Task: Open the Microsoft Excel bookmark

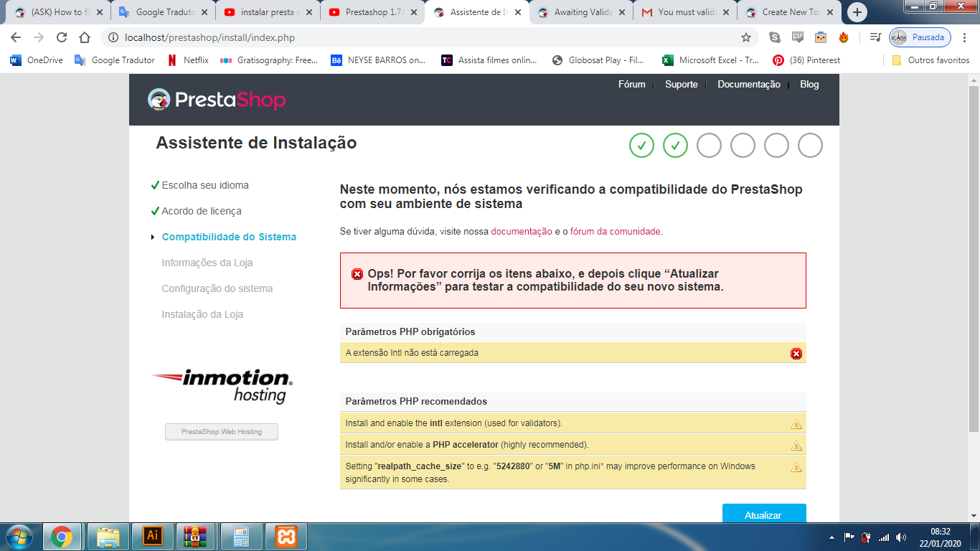Action: (x=710, y=60)
